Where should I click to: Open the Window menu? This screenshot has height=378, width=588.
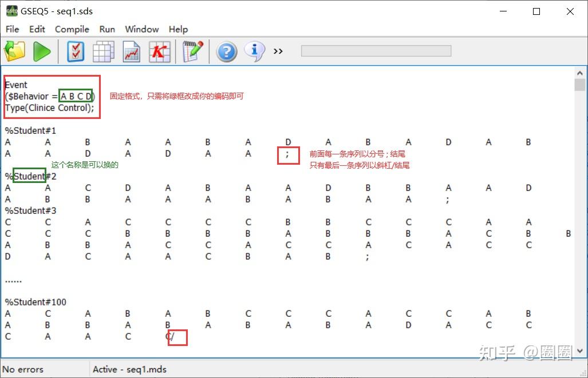pos(141,29)
